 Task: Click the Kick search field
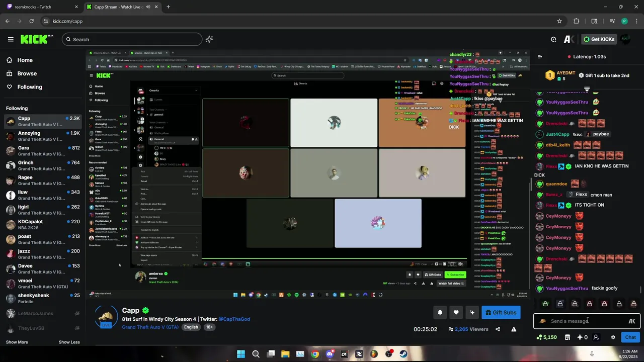132,39
